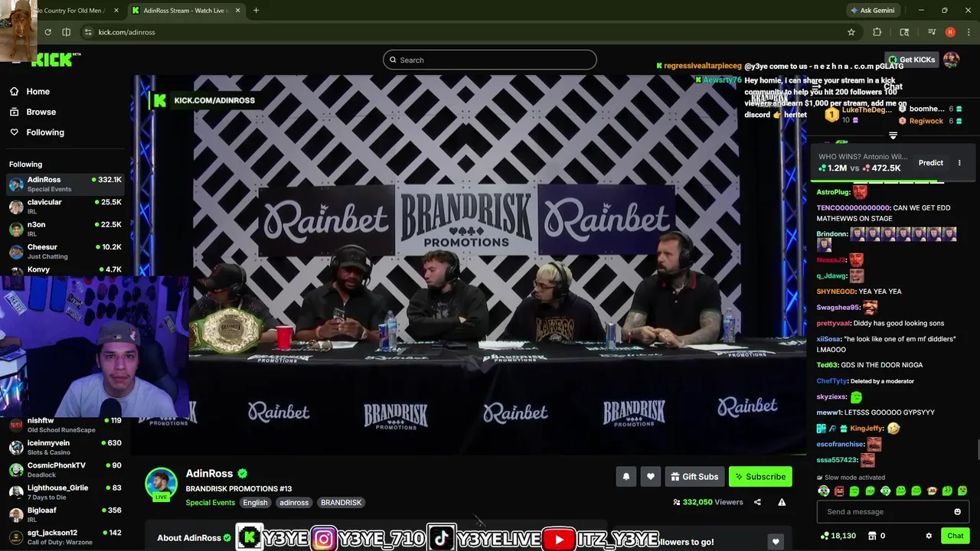Click the Gift Subs button
Viewport: 980px width, 551px height.
(694, 477)
